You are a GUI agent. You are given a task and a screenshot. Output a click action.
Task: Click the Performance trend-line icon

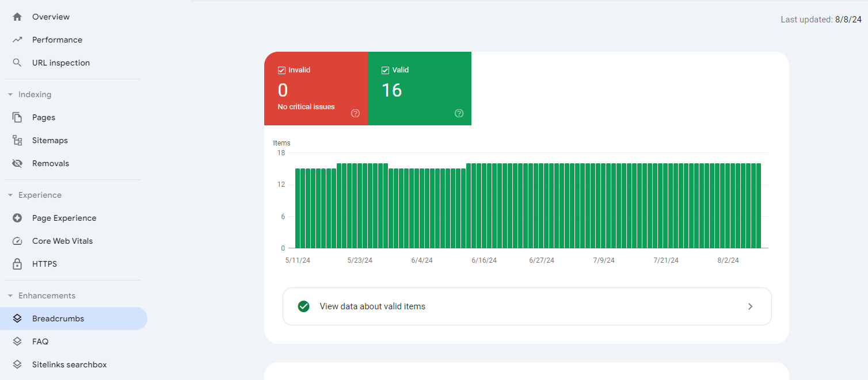tap(17, 40)
